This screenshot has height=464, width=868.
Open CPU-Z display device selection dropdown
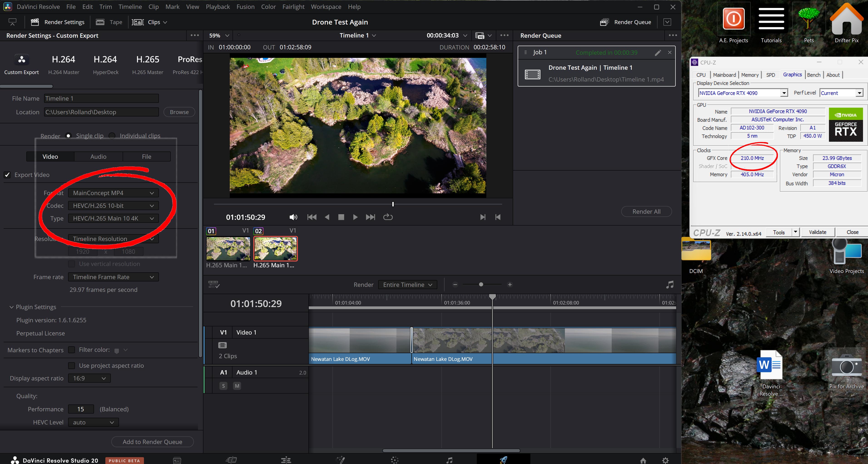coord(743,93)
